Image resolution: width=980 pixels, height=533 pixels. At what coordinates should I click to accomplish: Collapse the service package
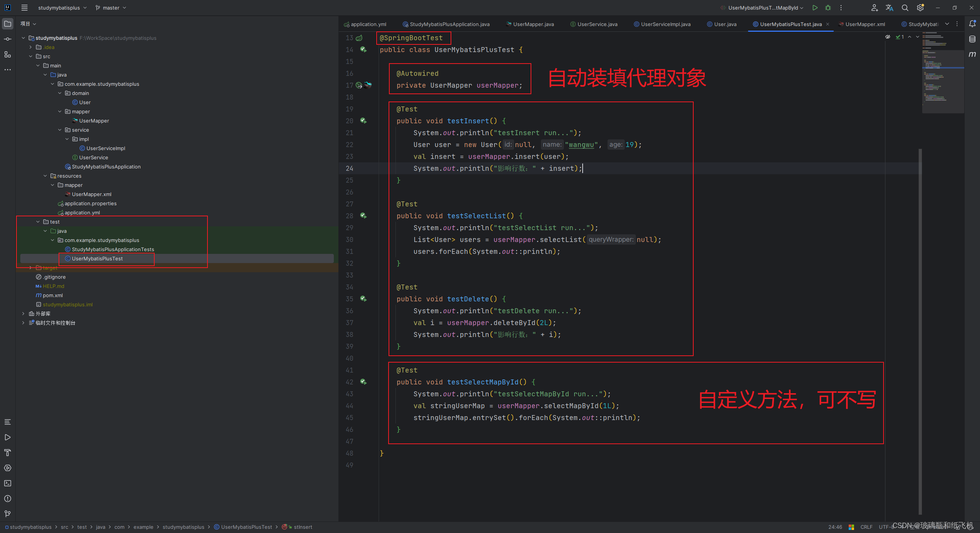click(x=60, y=130)
